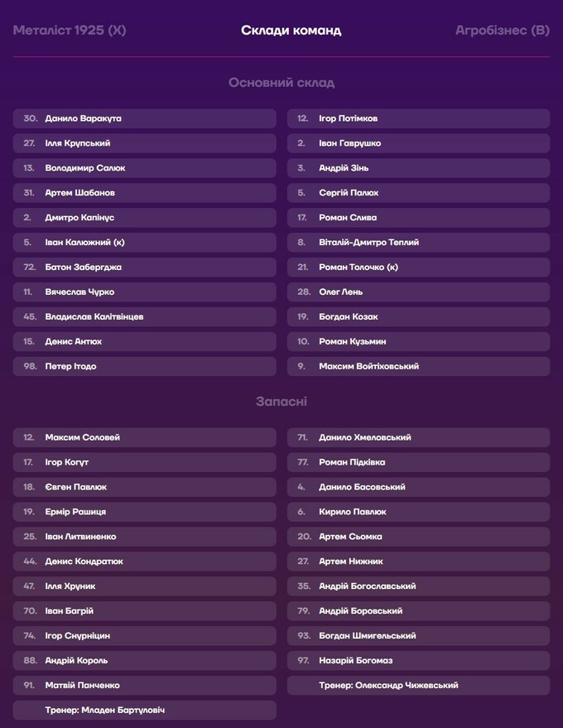Click coach Младен Бартуловіч row
563x728 pixels.
pos(144,710)
